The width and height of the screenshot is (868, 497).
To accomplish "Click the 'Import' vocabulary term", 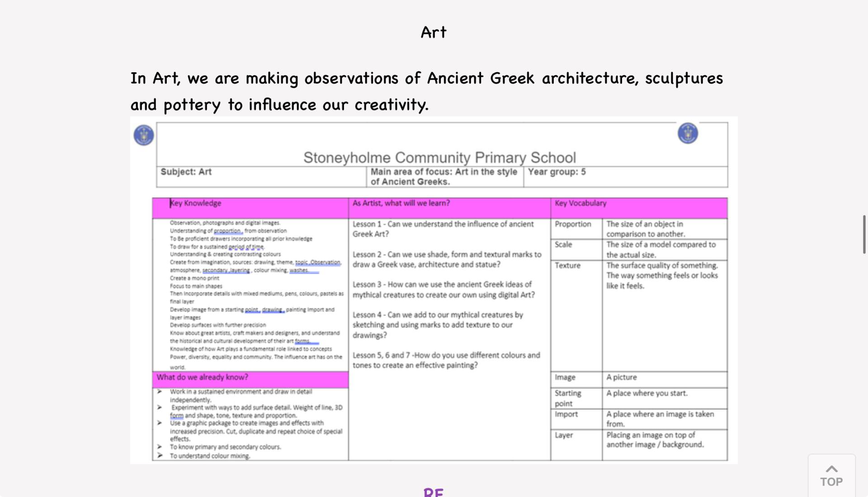I will tap(566, 414).
